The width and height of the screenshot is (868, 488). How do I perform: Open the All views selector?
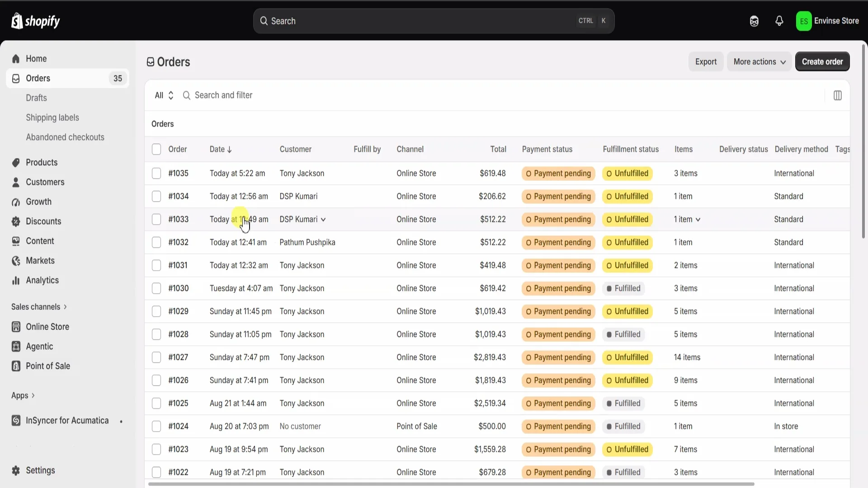164,95
